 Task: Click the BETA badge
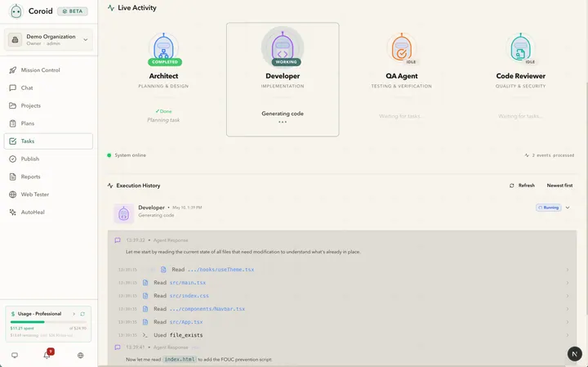tap(73, 11)
